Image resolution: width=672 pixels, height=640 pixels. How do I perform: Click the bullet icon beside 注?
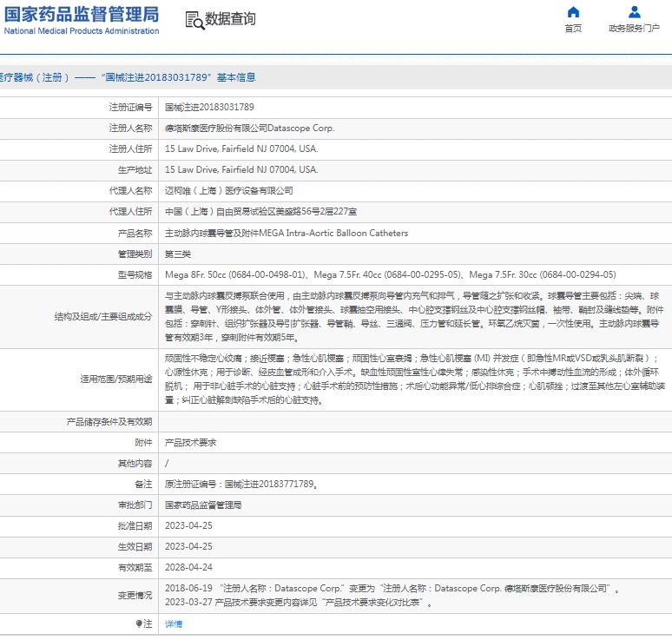(139, 624)
